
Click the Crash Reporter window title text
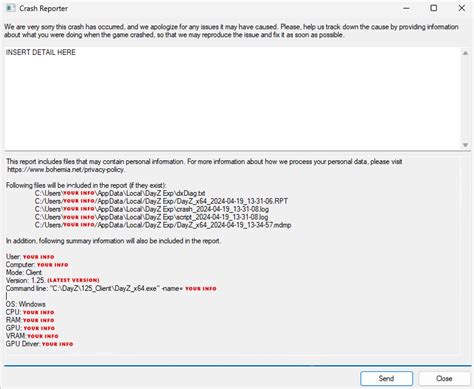coord(43,9)
